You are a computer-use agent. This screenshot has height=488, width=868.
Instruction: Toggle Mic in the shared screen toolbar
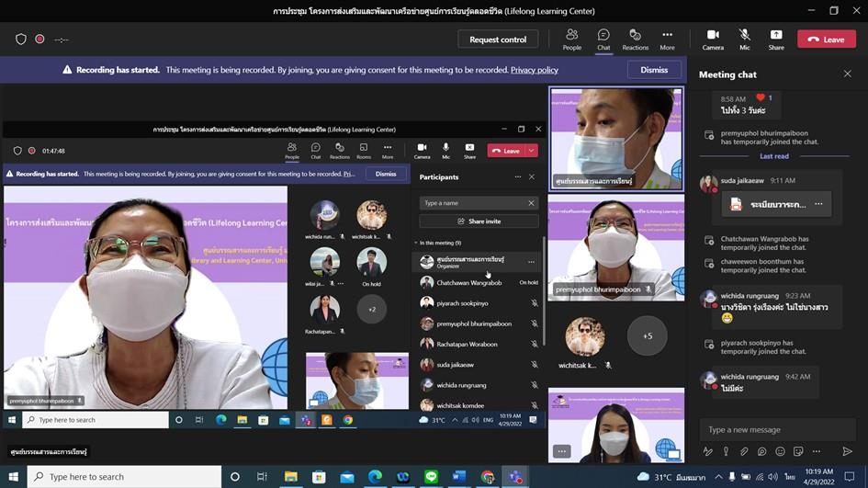coord(445,151)
